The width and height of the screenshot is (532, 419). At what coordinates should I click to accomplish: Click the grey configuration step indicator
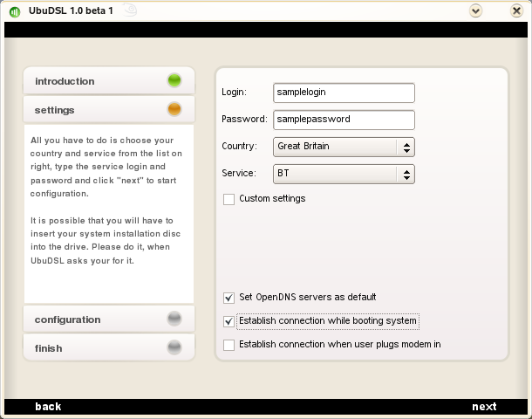point(174,319)
